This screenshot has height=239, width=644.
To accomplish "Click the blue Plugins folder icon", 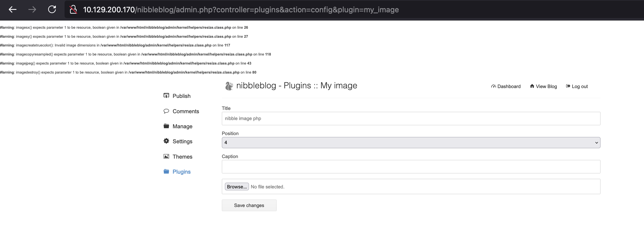I will [x=166, y=171].
